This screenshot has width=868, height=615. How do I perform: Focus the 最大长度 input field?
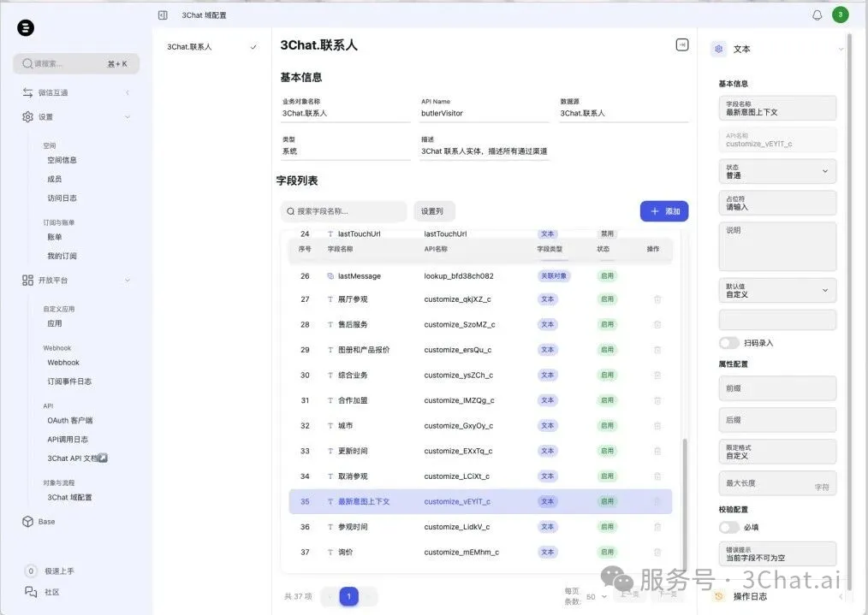tap(777, 483)
